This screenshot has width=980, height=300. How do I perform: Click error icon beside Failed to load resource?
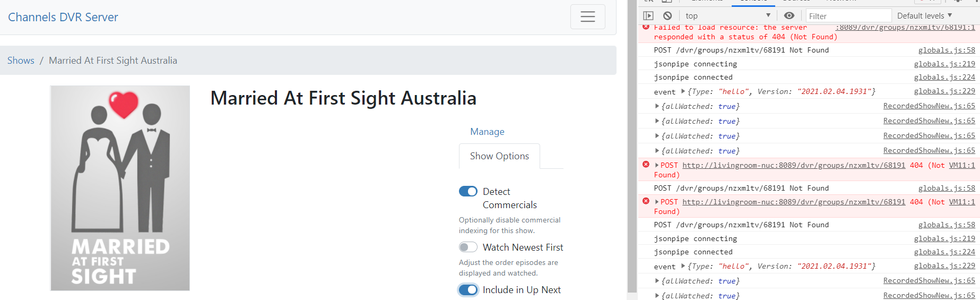pos(646,27)
